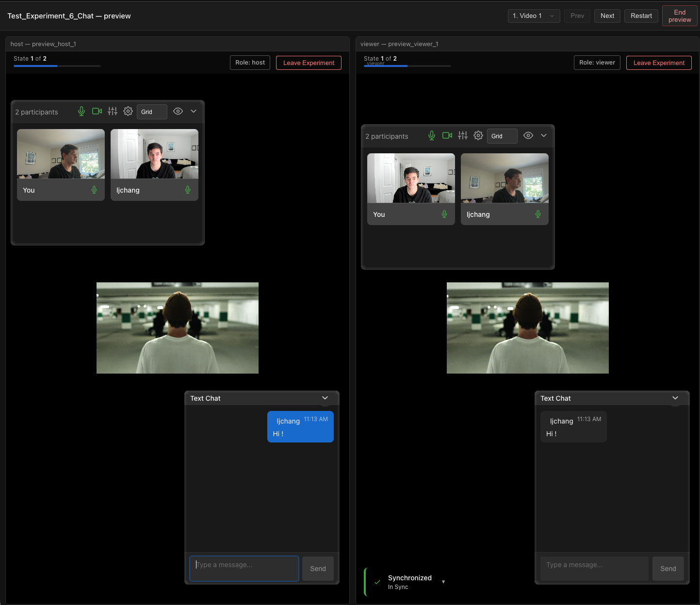Focus host chat message input
This screenshot has width=700, height=605.
[x=244, y=569]
